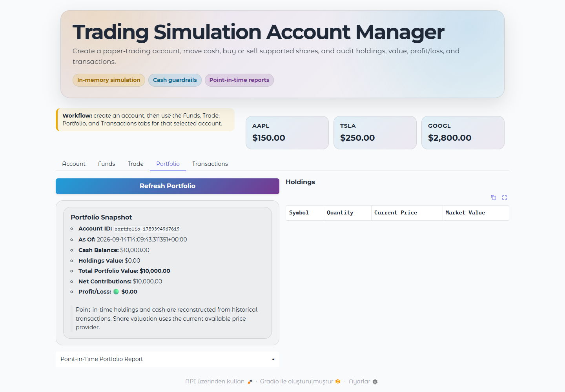Open Holdings table in fullscreen icon
Screen dimensions: 565x392
pos(505,198)
